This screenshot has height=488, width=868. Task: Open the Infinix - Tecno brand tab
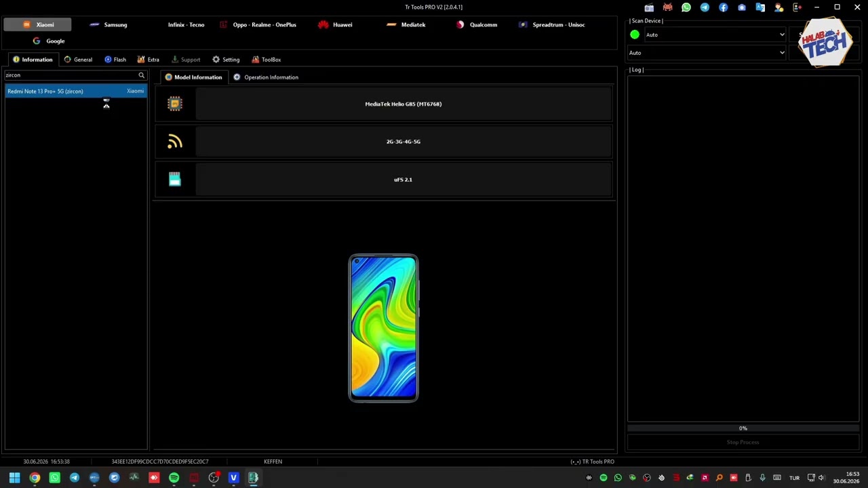186,24
